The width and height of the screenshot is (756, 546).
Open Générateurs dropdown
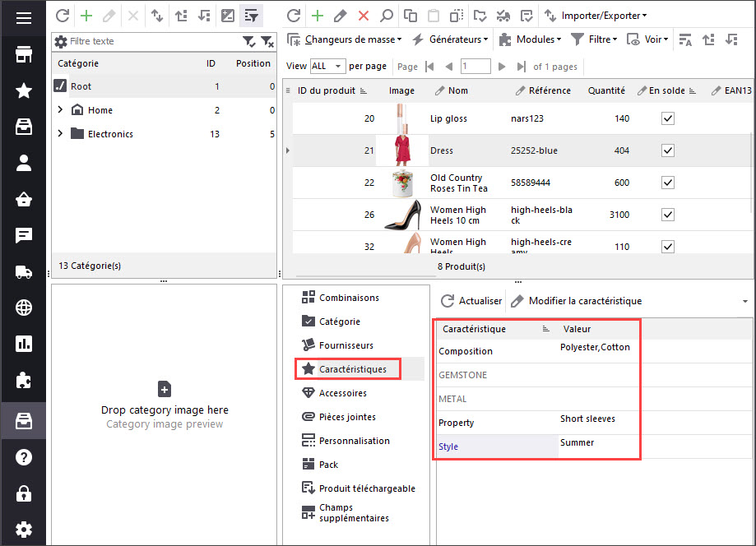pos(450,39)
